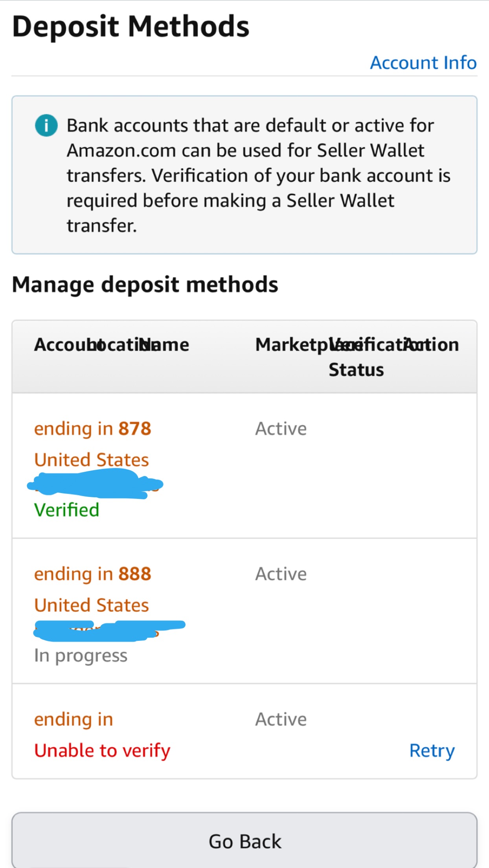
Task: Select the account ending in 878
Action: coord(92,428)
